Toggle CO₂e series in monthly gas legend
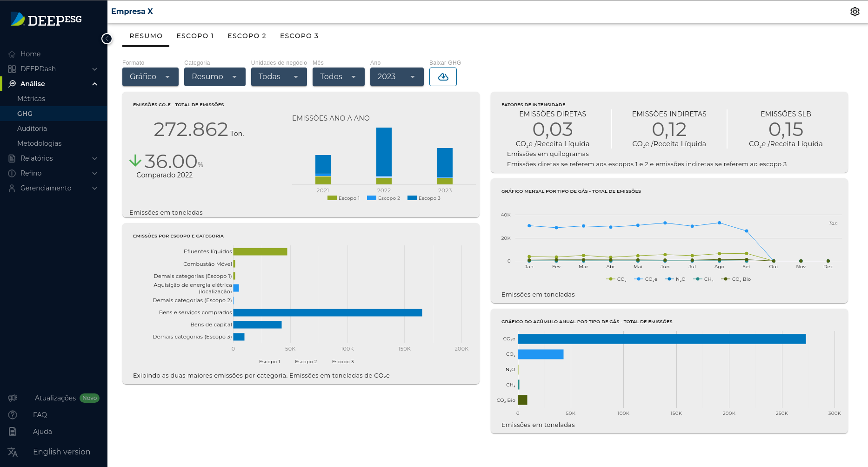868x467 pixels. click(646, 279)
